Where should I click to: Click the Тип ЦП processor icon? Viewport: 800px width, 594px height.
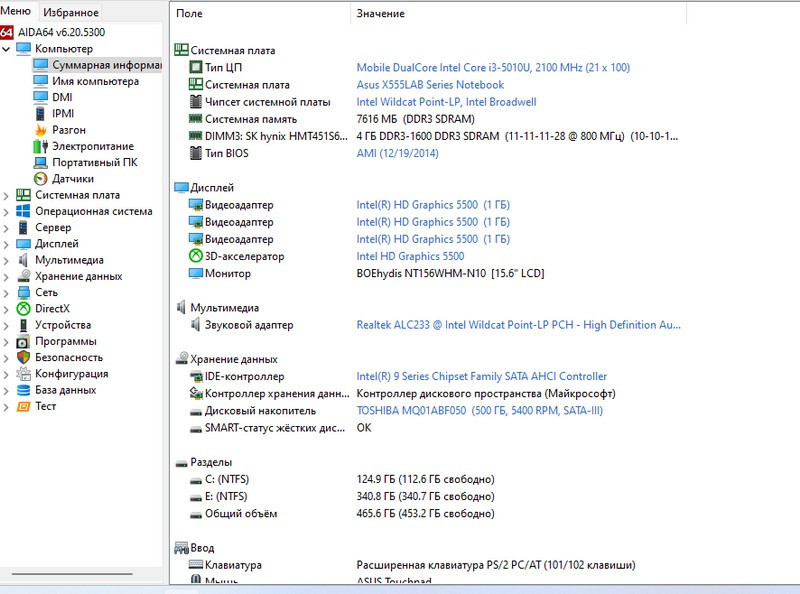click(x=196, y=67)
